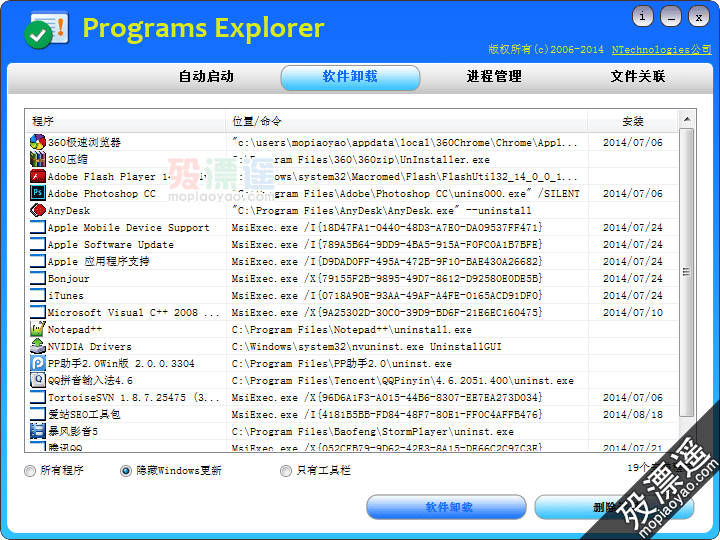Screen dimensions: 720x540
Task: Click the Adobe Photoshop CC icon
Action: click(x=38, y=193)
